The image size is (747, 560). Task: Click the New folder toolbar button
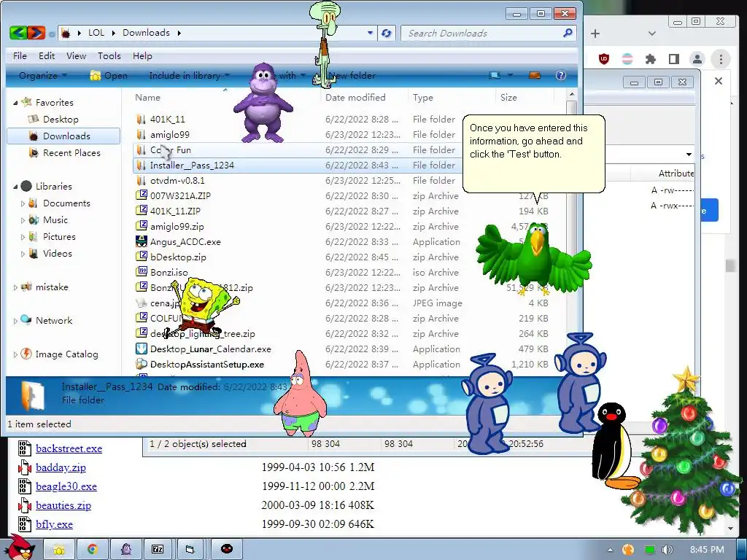pos(352,75)
